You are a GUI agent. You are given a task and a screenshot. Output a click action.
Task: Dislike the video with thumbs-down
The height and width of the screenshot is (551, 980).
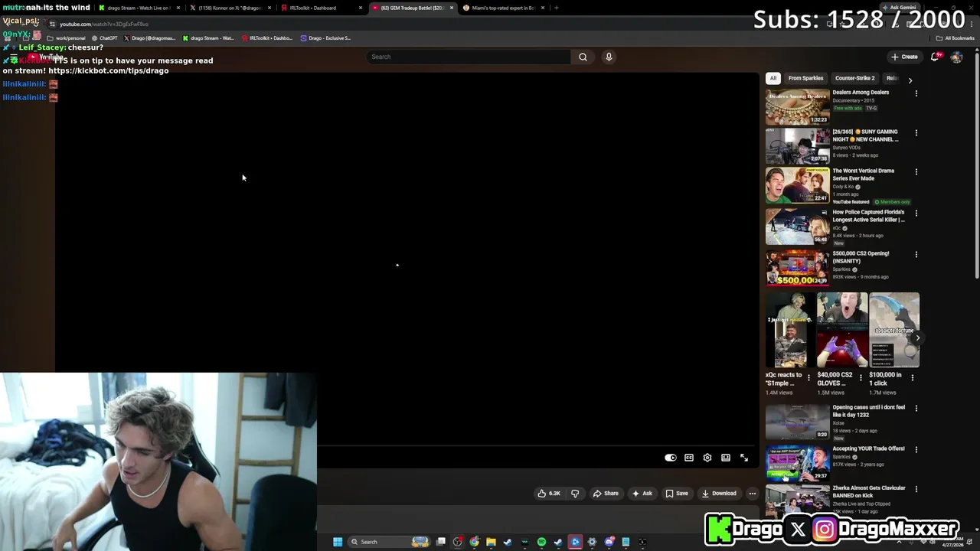(575, 494)
